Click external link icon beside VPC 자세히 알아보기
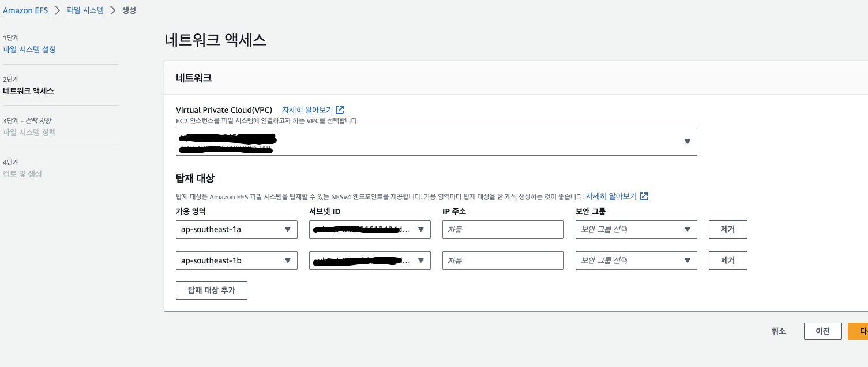Image resolution: width=868 pixels, height=367 pixels. 340,109
